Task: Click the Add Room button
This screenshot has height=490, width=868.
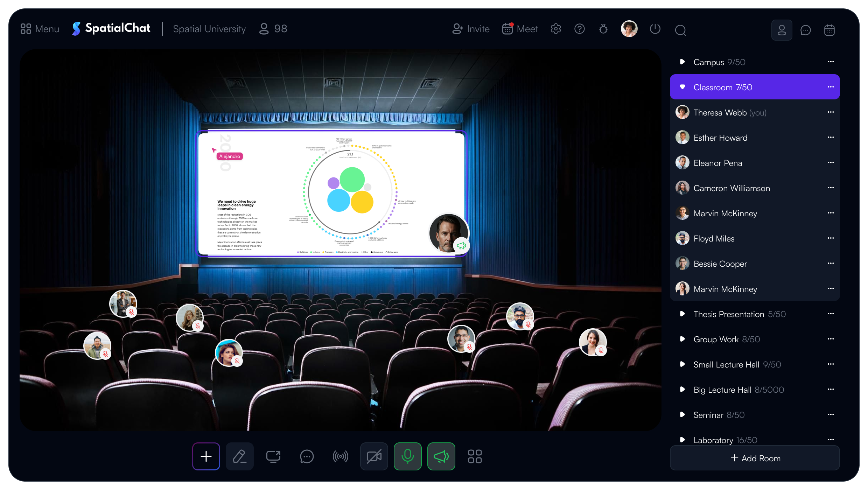Action: [755, 458]
